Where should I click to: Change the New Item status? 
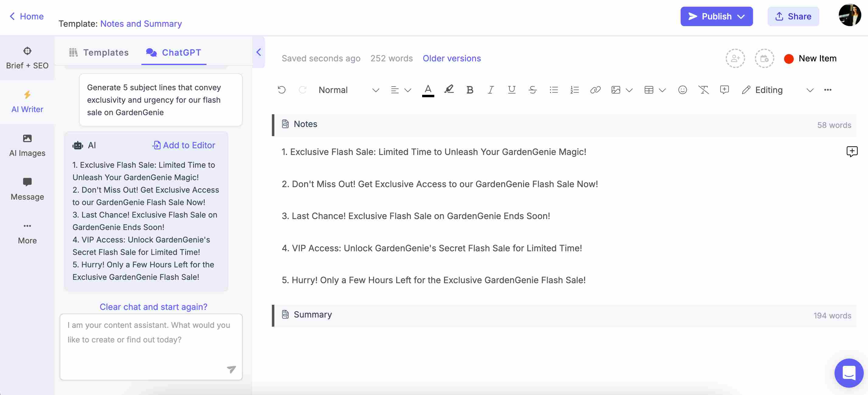[x=811, y=59]
